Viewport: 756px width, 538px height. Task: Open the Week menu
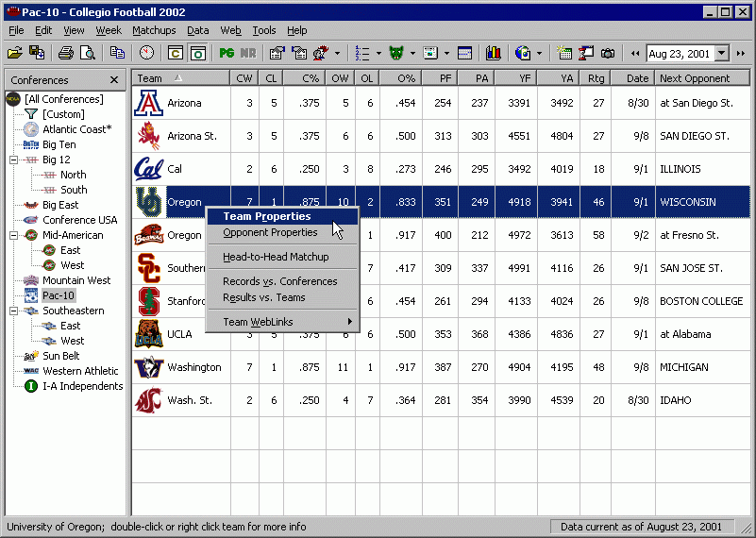click(109, 30)
